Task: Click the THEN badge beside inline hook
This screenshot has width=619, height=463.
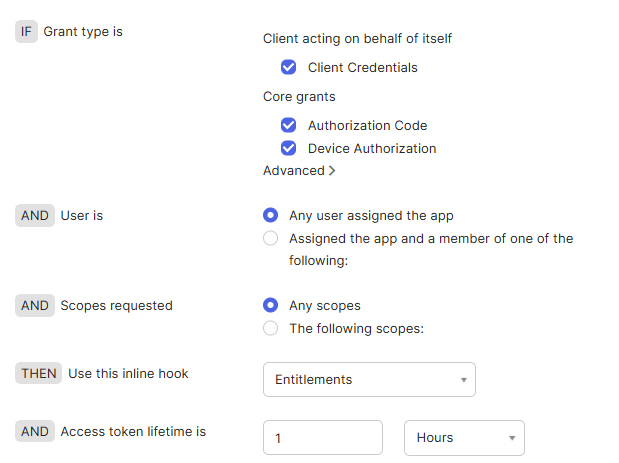Action: [x=38, y=373]
